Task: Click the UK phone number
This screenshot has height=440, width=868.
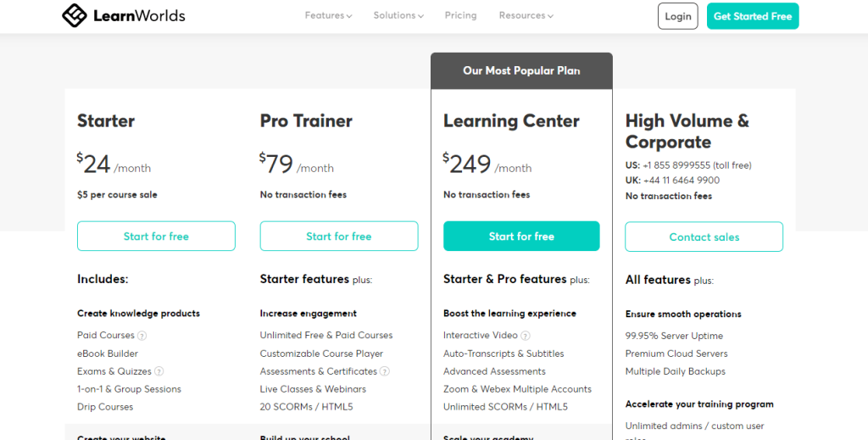Action: click(682, 181)
